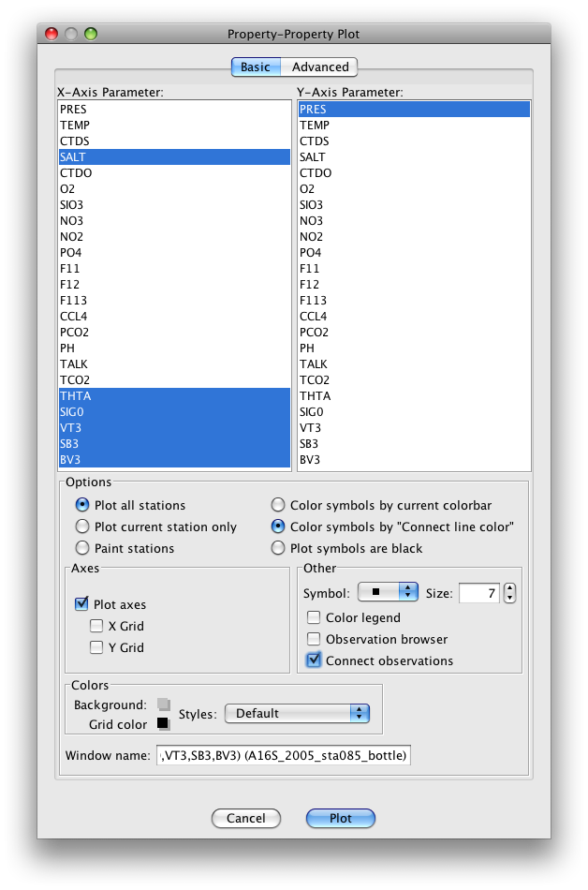Select PCO2 in X-Axis list
This screenshot has height=890, width=588.
(x=175, y=332)
